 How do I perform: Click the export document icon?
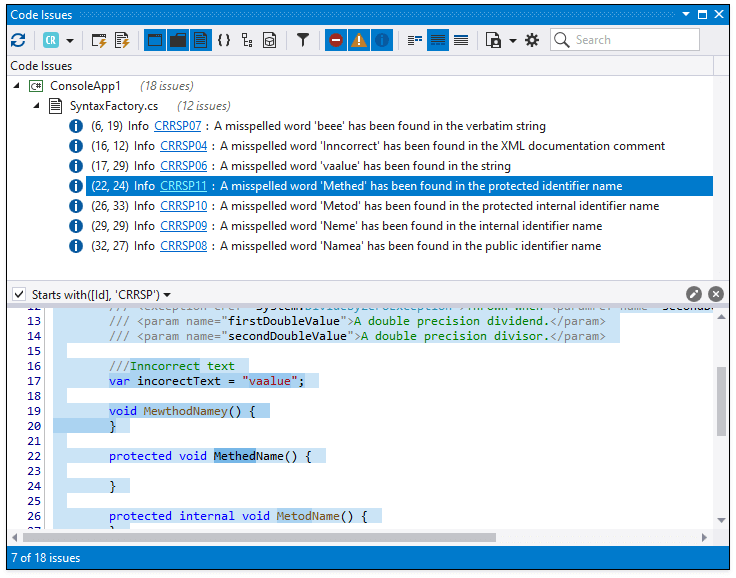[493, 40]
